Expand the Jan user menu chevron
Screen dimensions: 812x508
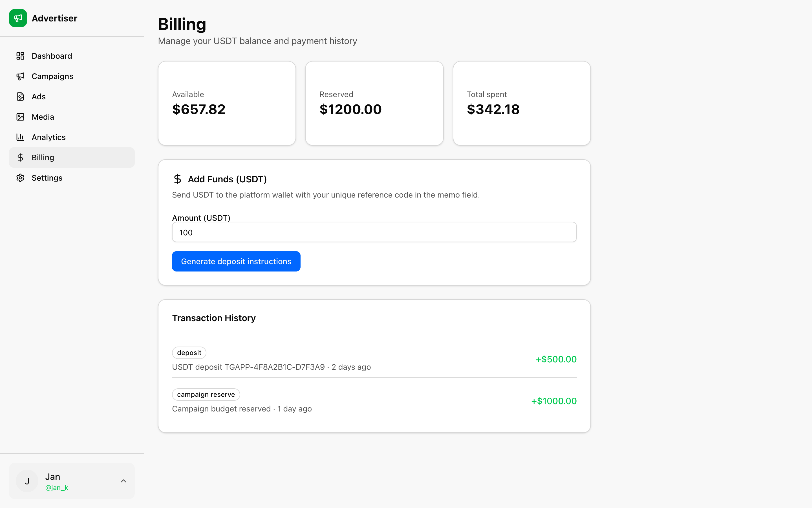(123, 481)
